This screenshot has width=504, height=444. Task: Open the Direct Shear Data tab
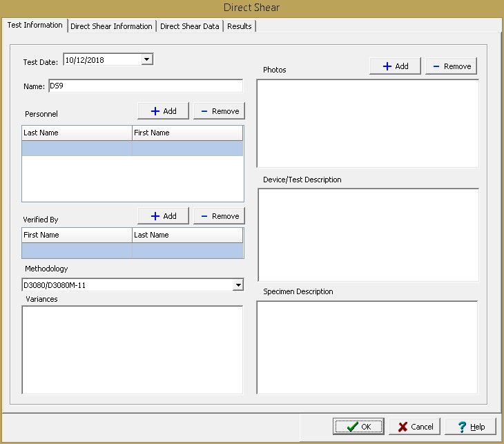189,26
